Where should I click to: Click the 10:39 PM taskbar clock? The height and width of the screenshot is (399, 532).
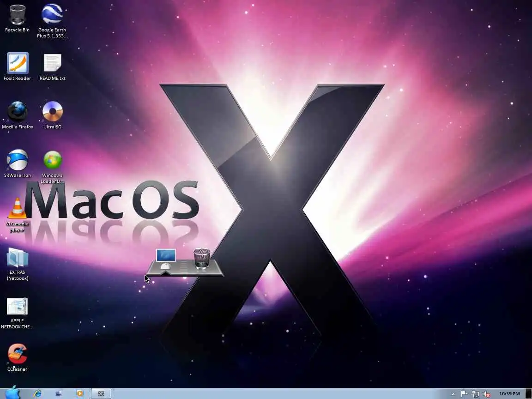(509, 393)
